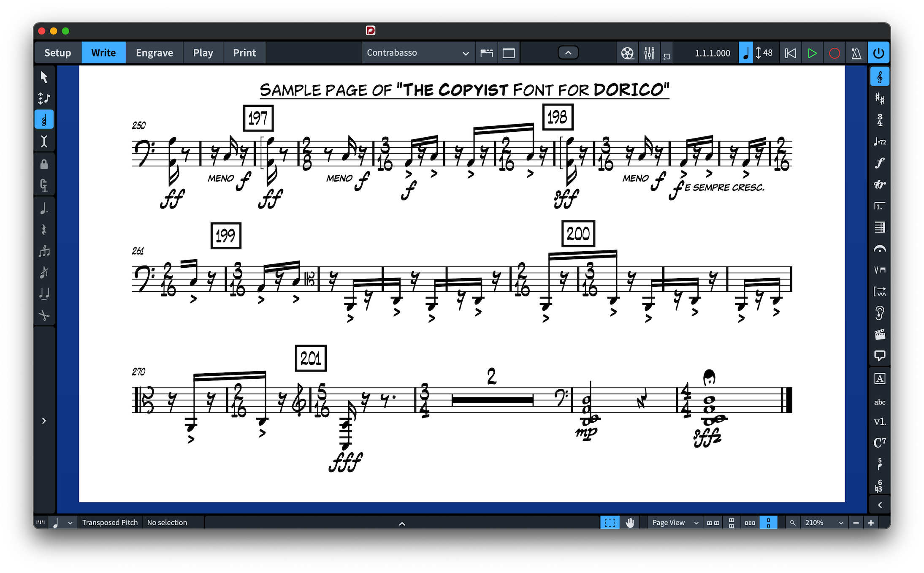Open the Clefs panel on the right
The width and height of the screenshot is (924, 573).
point(880,77)
